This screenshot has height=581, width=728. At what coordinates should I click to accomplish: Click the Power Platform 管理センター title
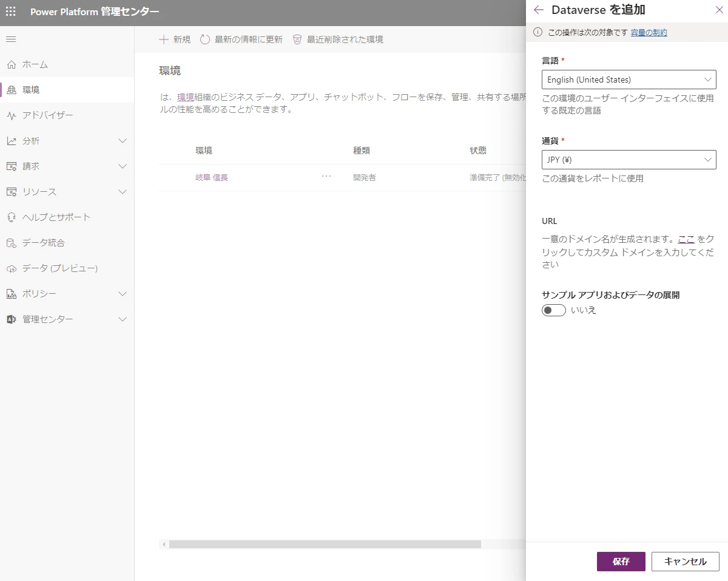95,12
